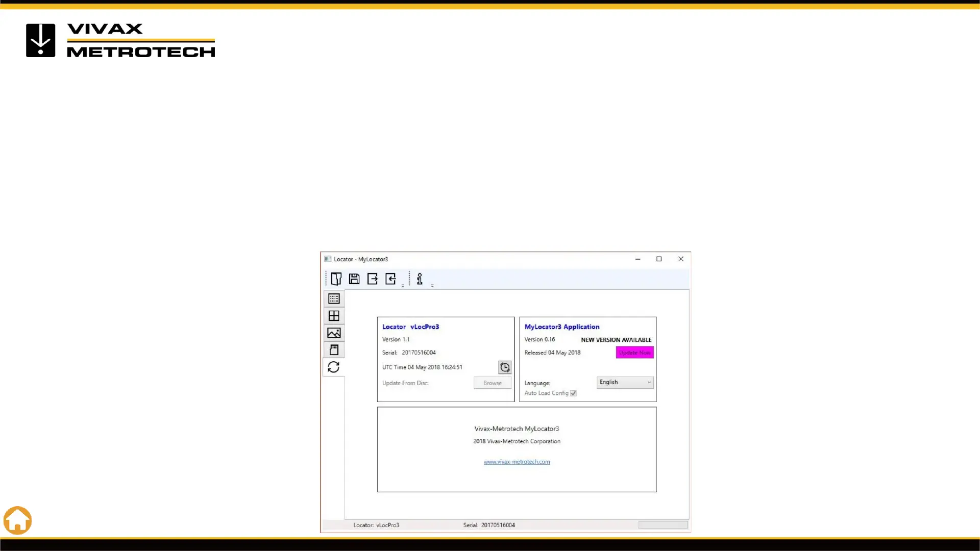Screen dimensions: 980x551
Task: Select the grid layout sidebar icon
Action: coord(334,316)
